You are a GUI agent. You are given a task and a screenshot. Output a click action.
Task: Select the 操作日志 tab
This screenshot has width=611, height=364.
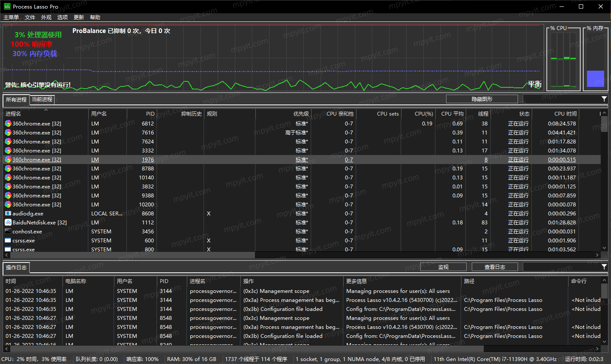[16, 267]
